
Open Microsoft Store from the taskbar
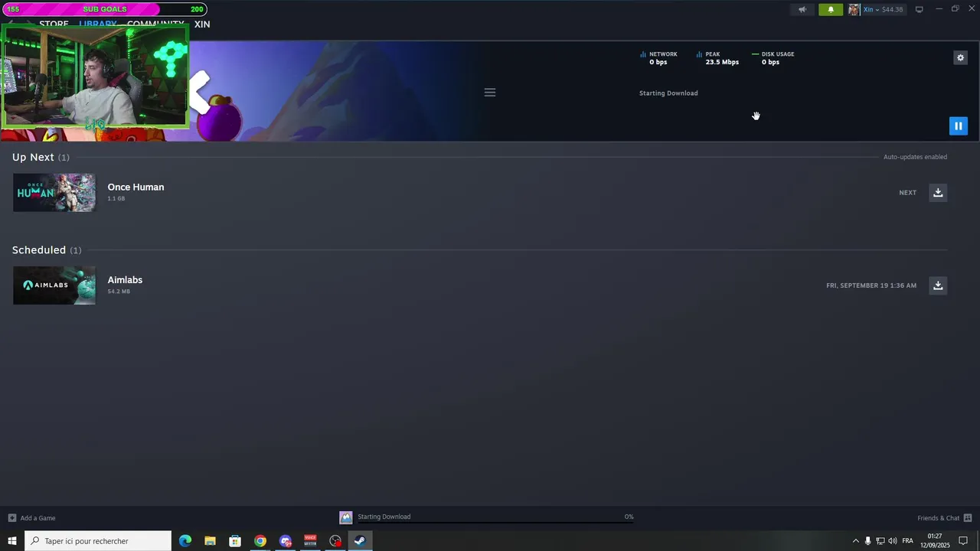tap(235, 541)
